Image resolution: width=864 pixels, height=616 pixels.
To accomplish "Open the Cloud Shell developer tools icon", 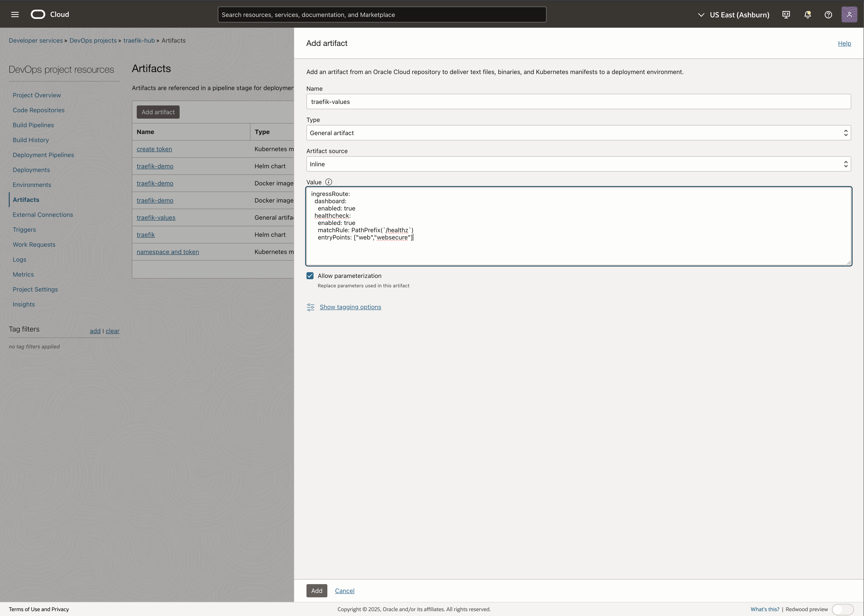I will pyautogui.click(x=786, y=14).
